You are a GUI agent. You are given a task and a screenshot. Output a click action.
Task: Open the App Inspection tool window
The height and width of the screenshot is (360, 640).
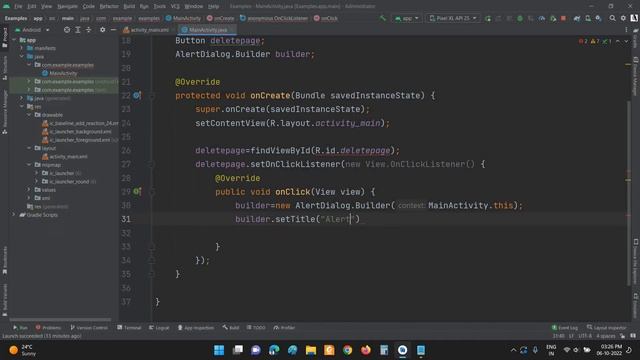tap(196, 327)
